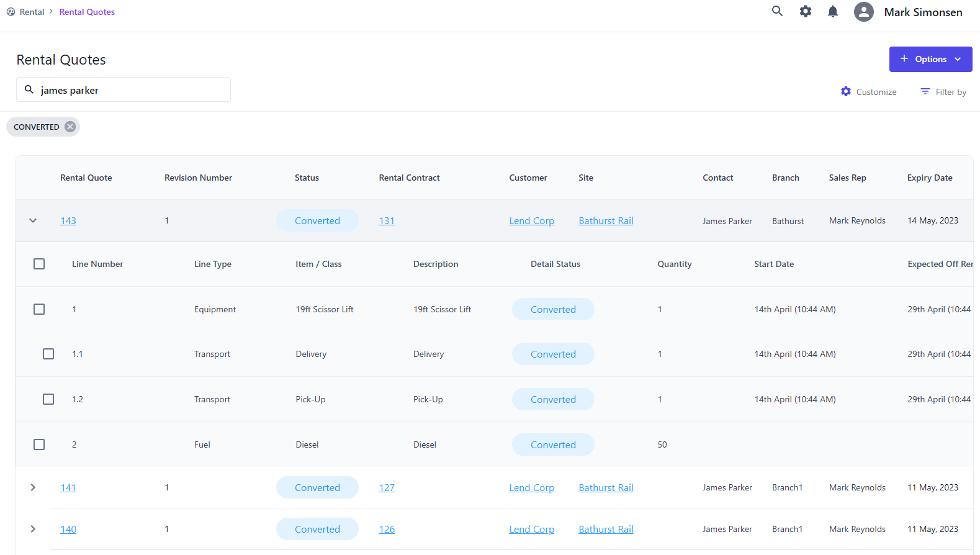The width and height of the screenshot is (980, 555).
Task: Open settings via the gear icon
Action: tap(805, 11)
